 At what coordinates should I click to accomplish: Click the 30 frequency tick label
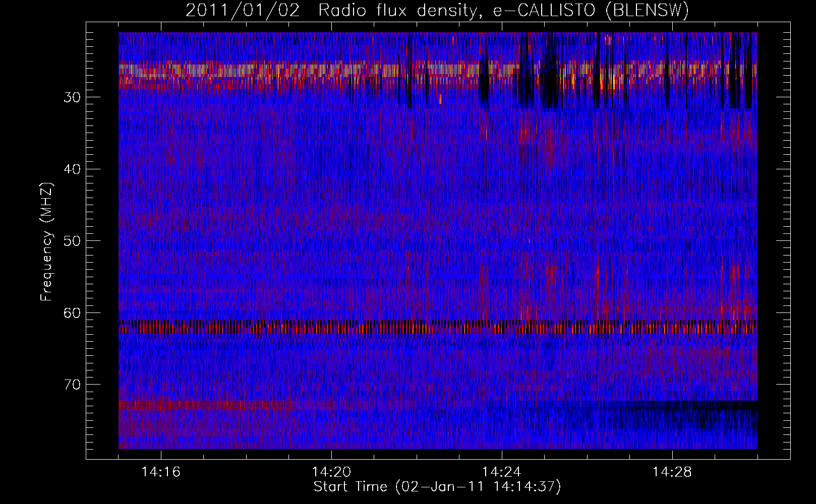pos(72,97)
